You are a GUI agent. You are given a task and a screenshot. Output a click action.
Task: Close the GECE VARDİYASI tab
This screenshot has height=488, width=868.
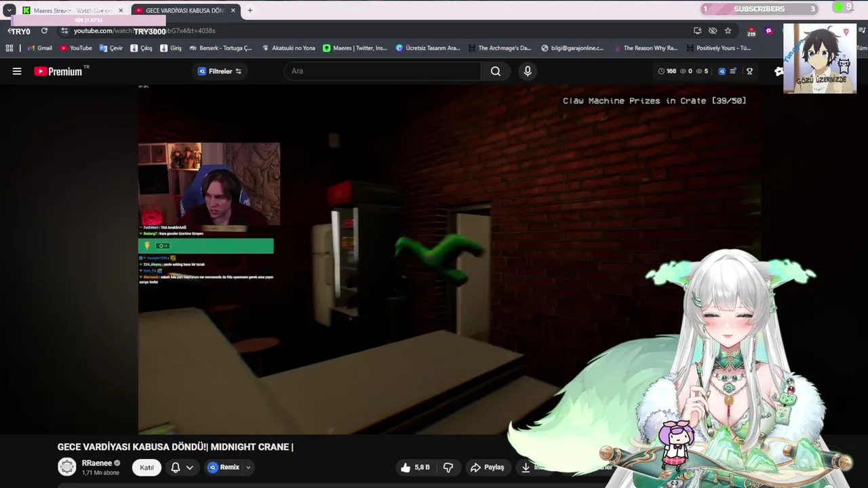click(x=233, y=10)
